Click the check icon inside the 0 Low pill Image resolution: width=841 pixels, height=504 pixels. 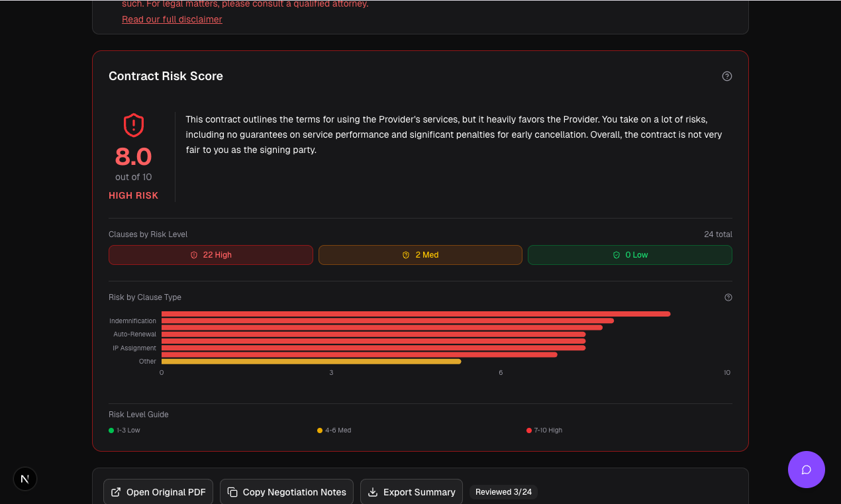pos(616,254)
